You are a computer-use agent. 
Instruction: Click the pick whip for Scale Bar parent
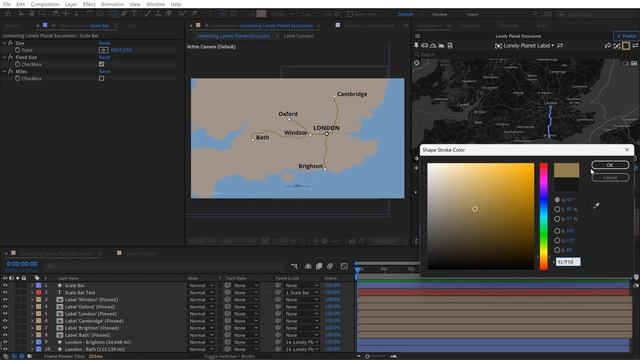[278, 285]
